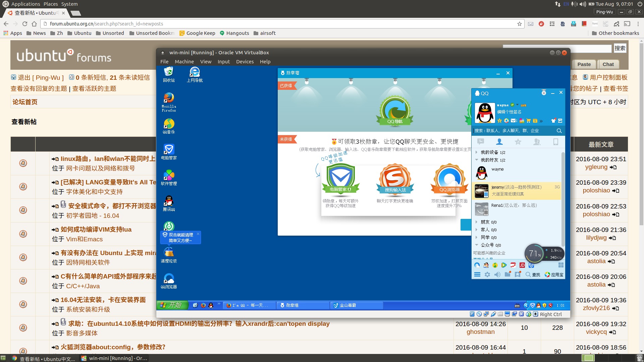Expand more QQ profile apps chevron
The image size is (644, 362).
pyautogui.click(x=541, y=121)
